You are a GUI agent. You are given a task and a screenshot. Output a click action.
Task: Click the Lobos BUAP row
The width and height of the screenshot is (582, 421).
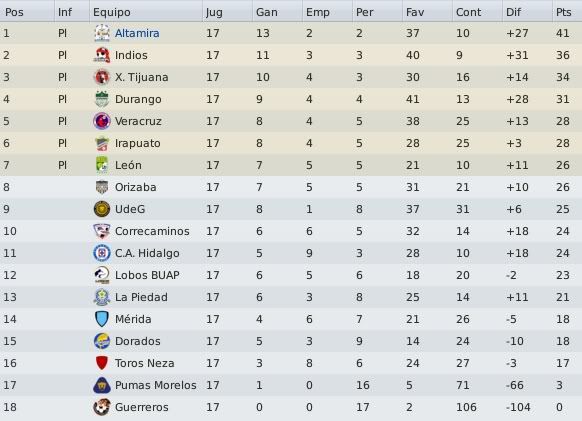291,275
